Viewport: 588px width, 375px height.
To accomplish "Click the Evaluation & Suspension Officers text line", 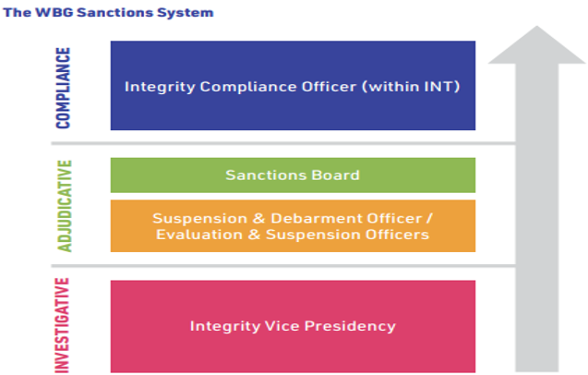I will (293, 235).
